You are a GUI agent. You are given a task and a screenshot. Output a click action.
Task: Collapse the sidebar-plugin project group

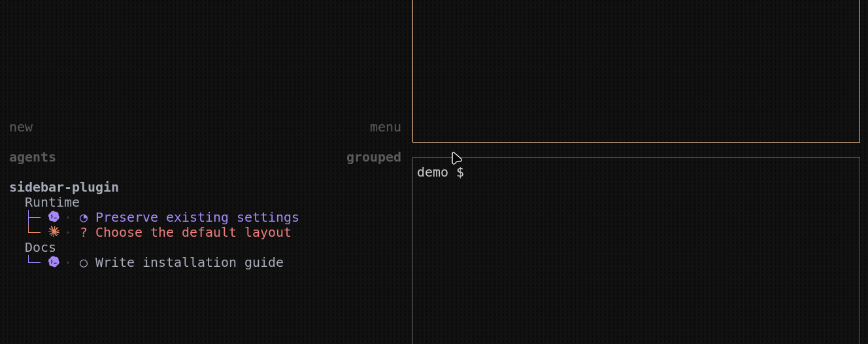(x=64, y=187)
